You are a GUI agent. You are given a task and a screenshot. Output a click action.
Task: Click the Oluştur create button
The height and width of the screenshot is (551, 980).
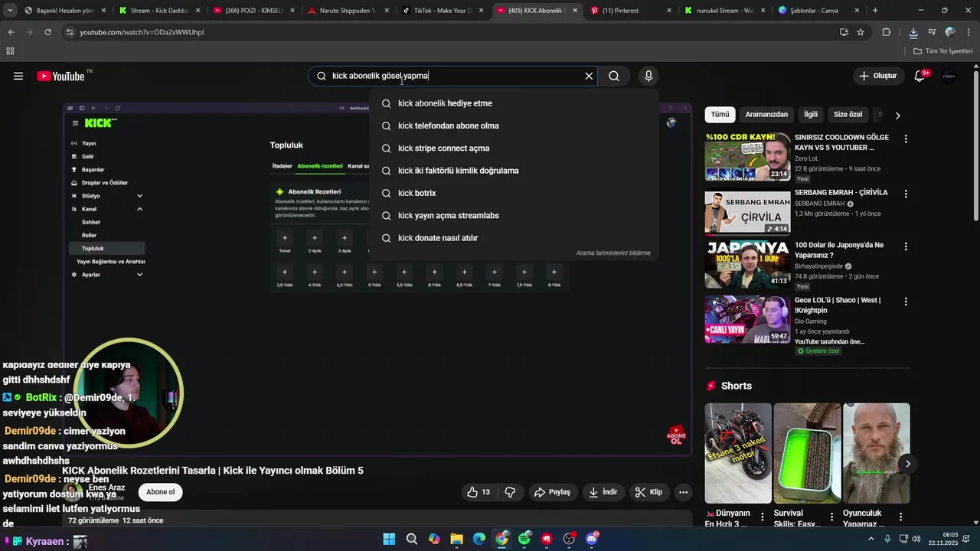877,76
